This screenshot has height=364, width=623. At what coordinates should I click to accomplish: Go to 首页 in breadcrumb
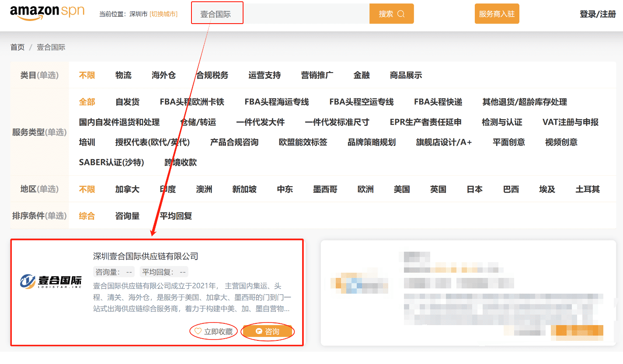coord(17,47)
